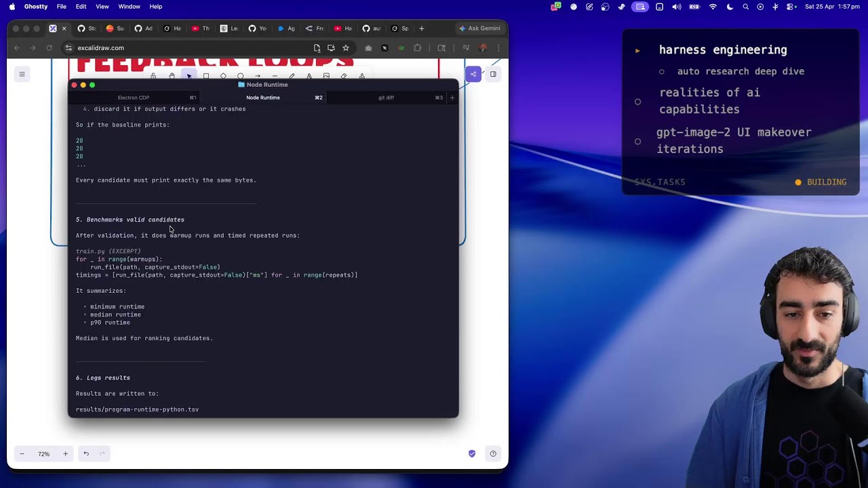Open the Help menu
The width and height of the screenshot is (868, 488).
156,7
